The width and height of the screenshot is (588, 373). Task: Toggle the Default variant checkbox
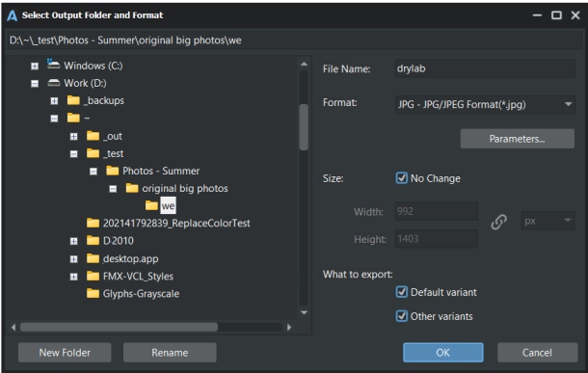[x=402, y=292]
